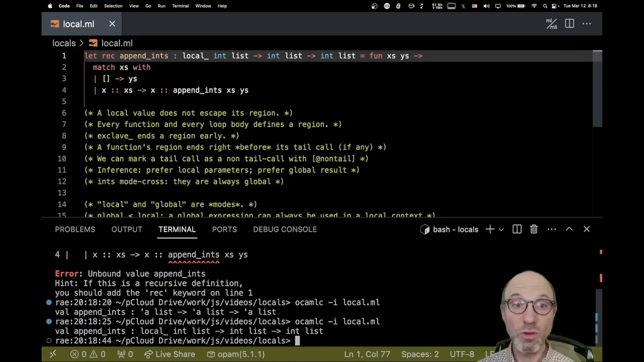
Task: Maximize the panel with the chevron up
Action: 569,229
